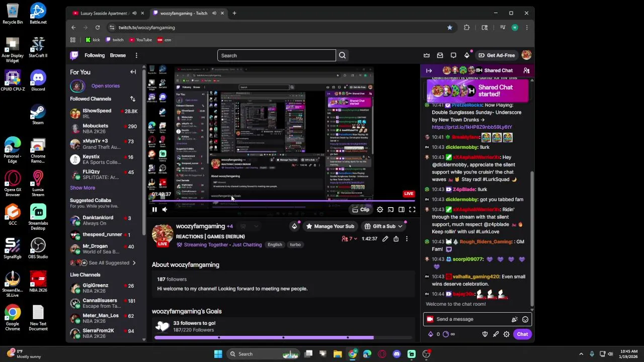Open the user avatar menu in top bar

(x=526, y=55)
